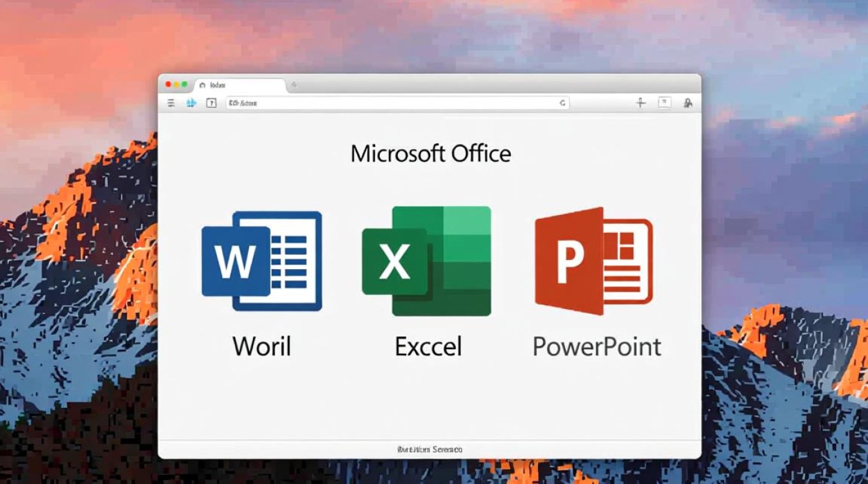Screen dimensions: 868x484
Task: Focus the browser address bar
Action: tap(397, 103)
